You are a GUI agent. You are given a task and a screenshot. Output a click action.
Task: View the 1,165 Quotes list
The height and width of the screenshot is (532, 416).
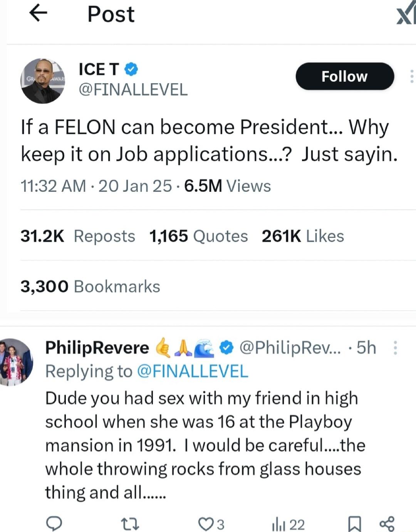click(198, 236)
